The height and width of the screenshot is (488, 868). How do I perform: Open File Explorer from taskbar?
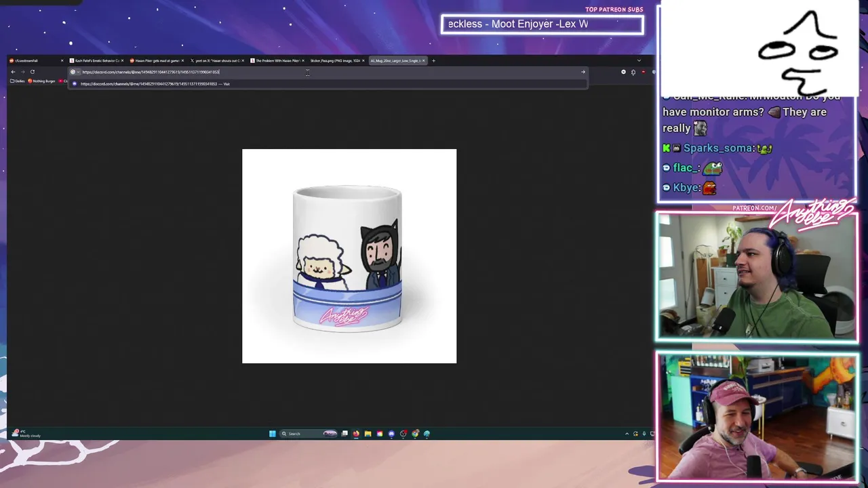368,434
